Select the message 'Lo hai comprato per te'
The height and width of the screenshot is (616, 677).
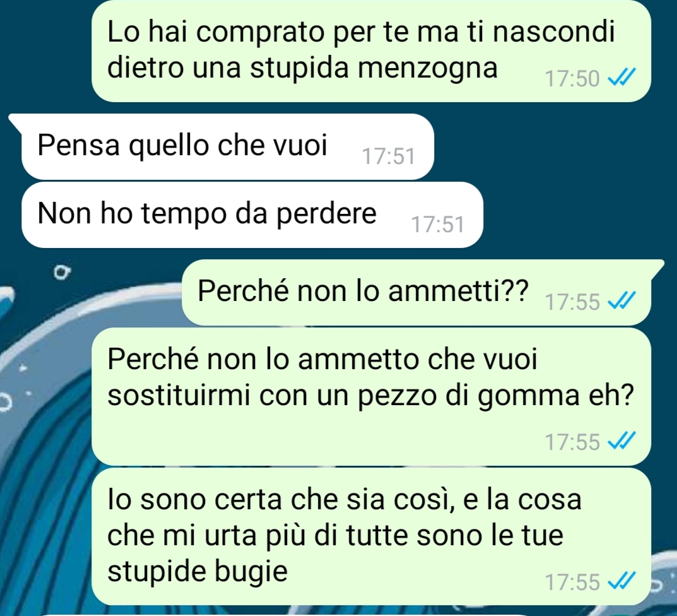(372, 51)
